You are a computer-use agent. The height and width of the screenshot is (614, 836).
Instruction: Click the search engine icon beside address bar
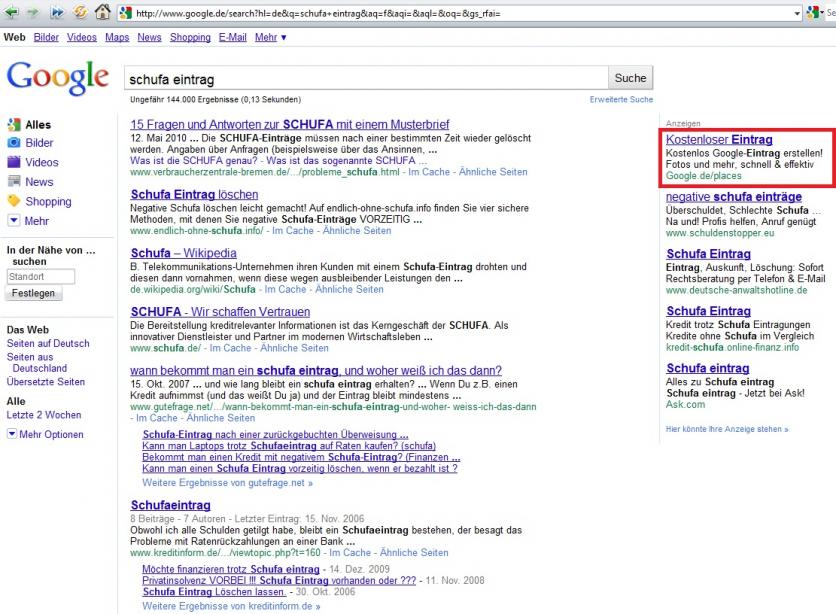[813, 13]
